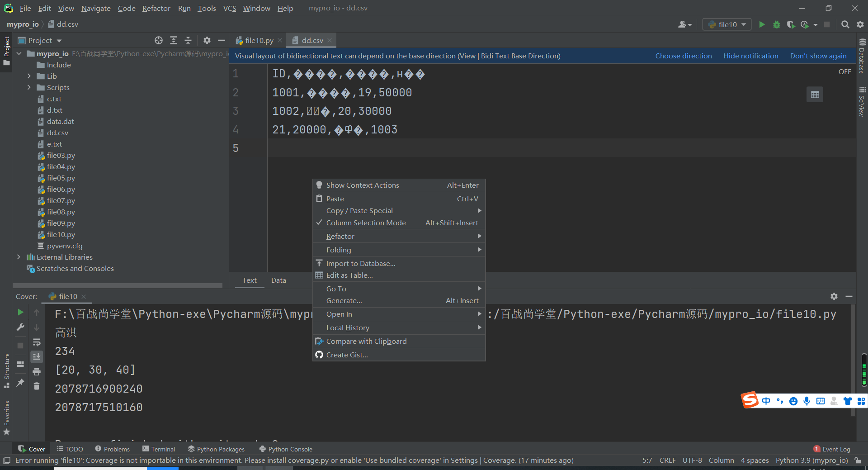Open Cover panel settings gear

point(834,296)
